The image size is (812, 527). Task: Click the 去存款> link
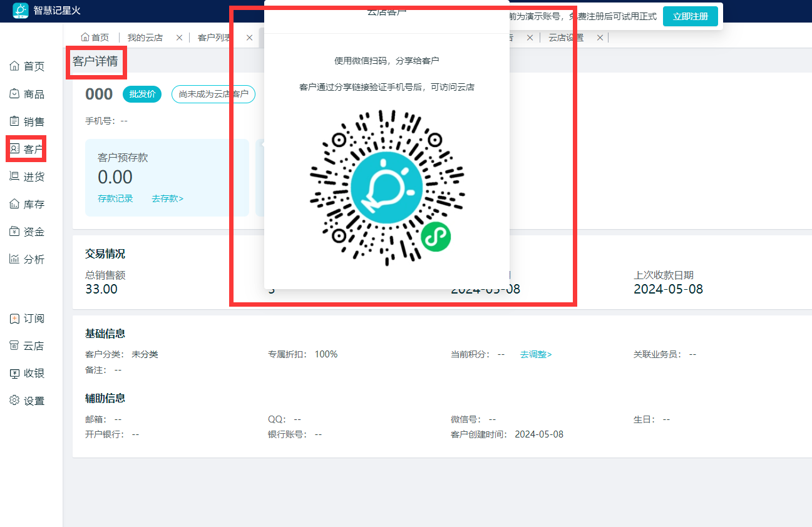(167, 198)
